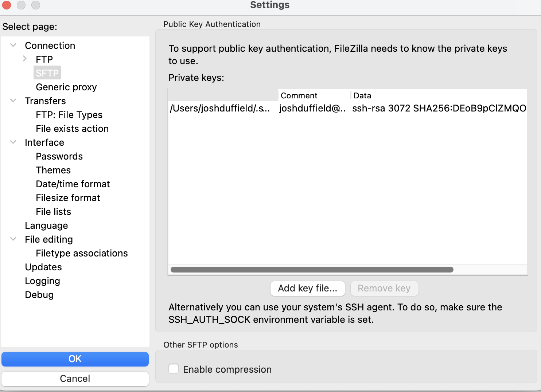This screenshot has width=541, height=392.
Task: Open the Generic proxy page
Action: tap(66, 87)
